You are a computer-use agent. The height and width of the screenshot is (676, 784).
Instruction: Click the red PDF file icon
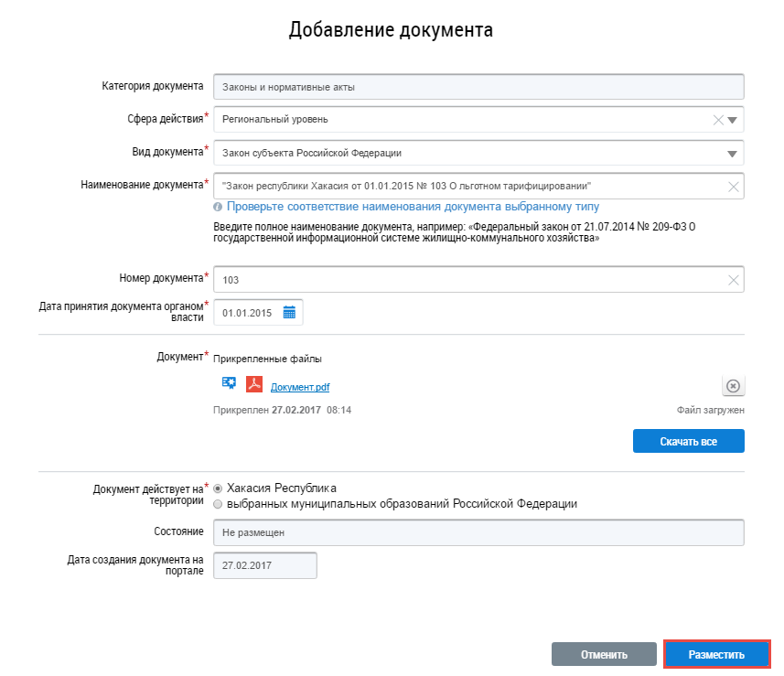point(254,384)
